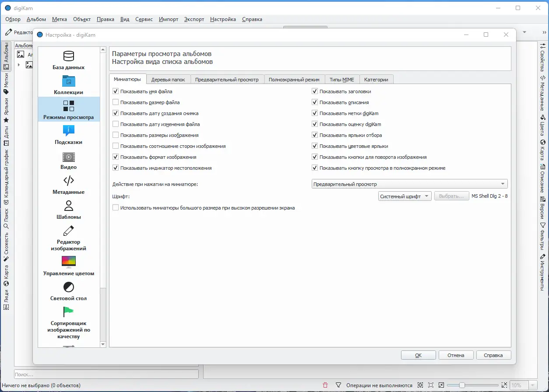Switch to Категории tab
This screenshot has height=392, width=549.
[377, 80]
